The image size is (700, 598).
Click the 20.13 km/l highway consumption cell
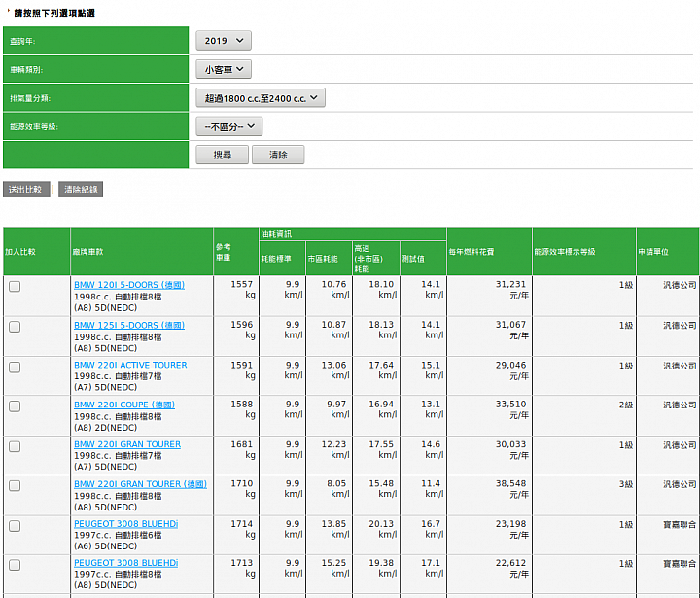(376, 535)
